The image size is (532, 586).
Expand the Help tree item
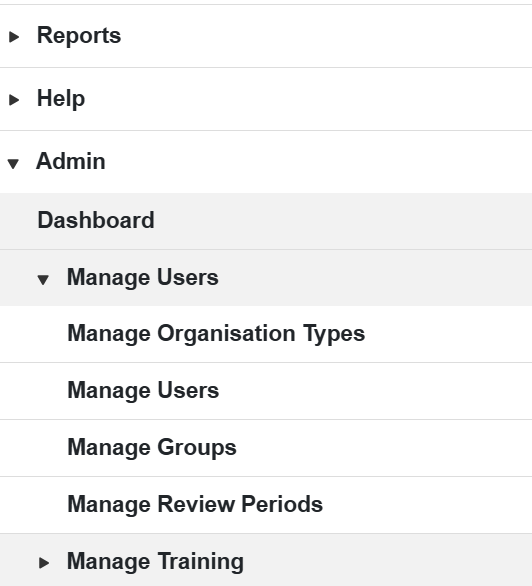14,100
